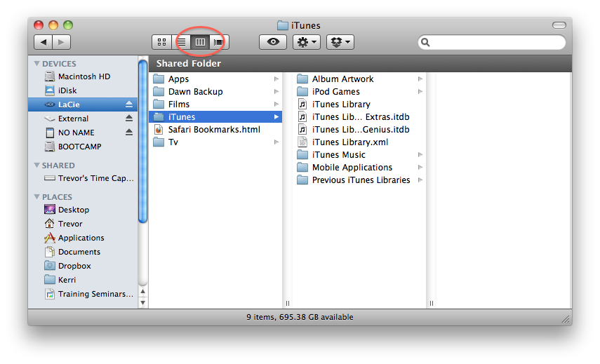Click the sidebar scrollbar thumb

pos(142,141)
